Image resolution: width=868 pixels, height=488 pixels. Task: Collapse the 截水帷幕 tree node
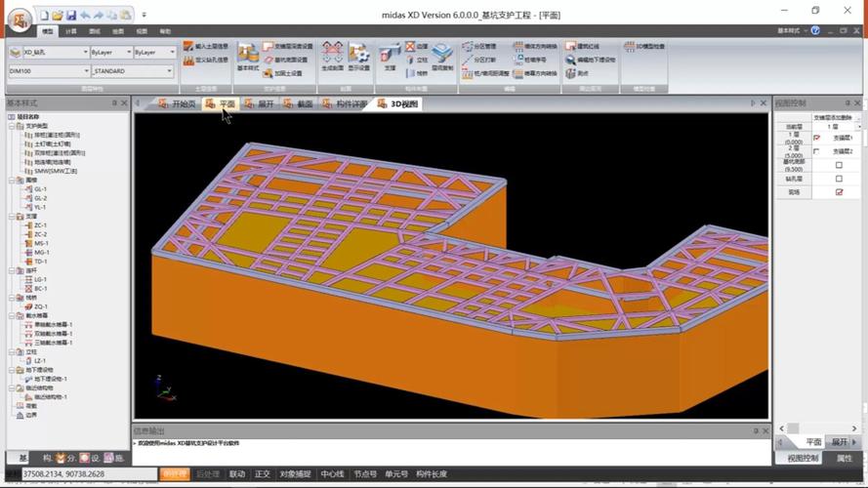[12, 316]
